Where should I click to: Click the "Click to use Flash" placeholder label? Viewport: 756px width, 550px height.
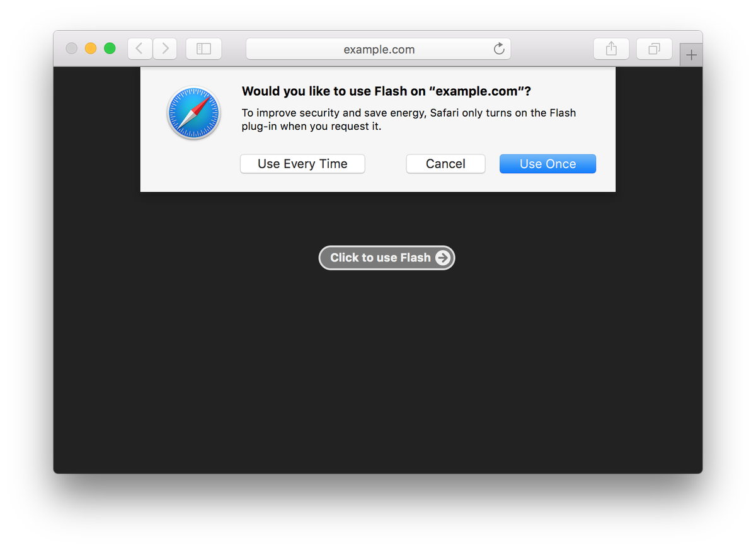pyautogui.click(x=381, y=258)
